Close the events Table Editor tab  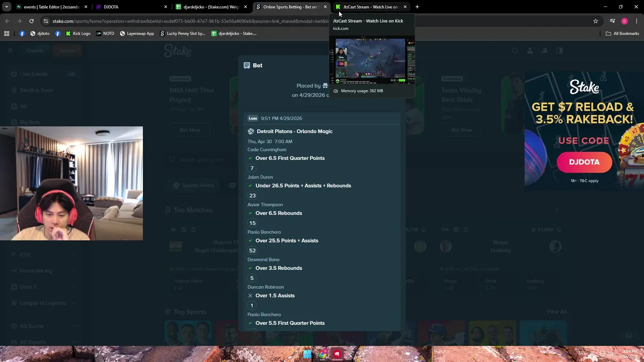[86, 7]
